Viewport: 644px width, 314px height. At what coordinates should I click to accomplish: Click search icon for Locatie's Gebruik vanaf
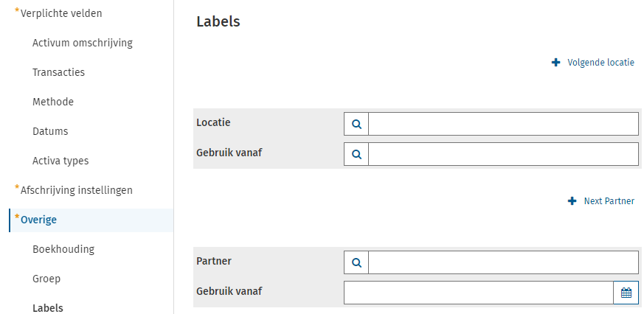[356, 154]
